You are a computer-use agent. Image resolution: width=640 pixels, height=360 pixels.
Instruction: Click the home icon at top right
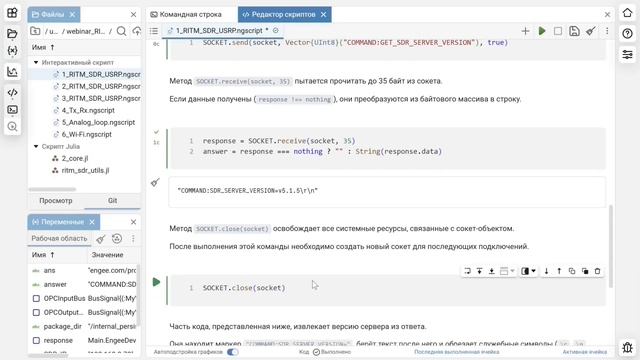(x=627, y=13)
